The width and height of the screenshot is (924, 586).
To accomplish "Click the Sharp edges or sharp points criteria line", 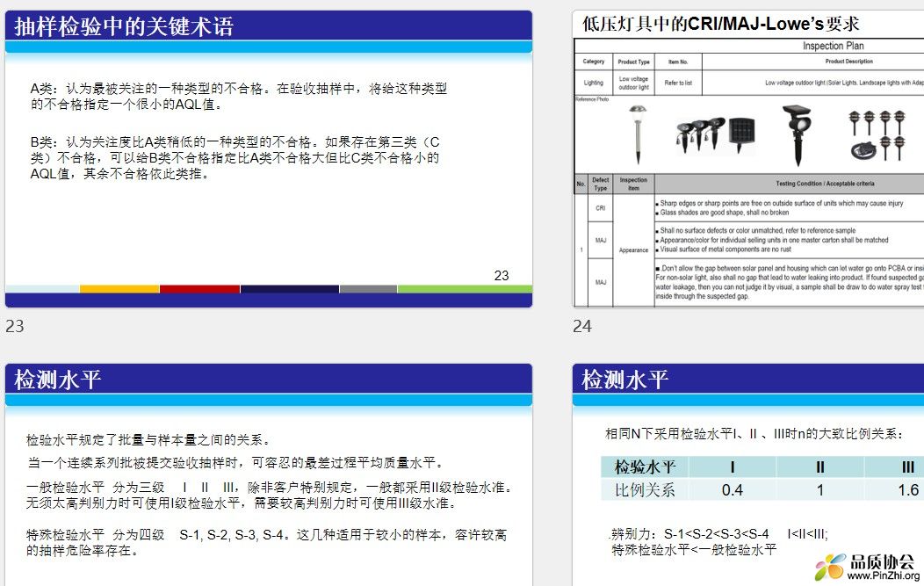I will coord(782,203).
